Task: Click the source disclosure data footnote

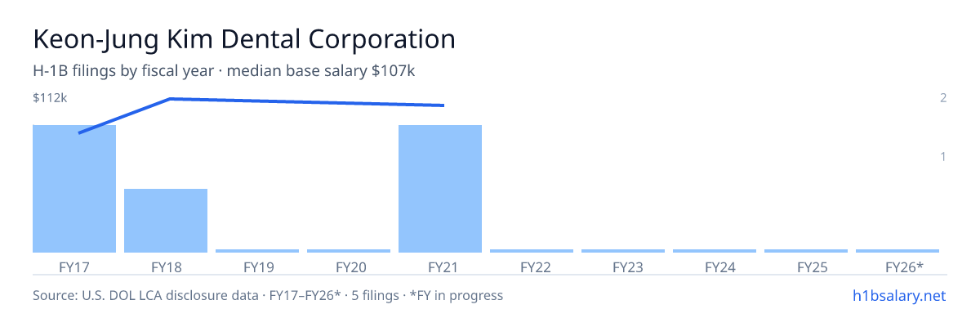Action: (x=268, y=295)
